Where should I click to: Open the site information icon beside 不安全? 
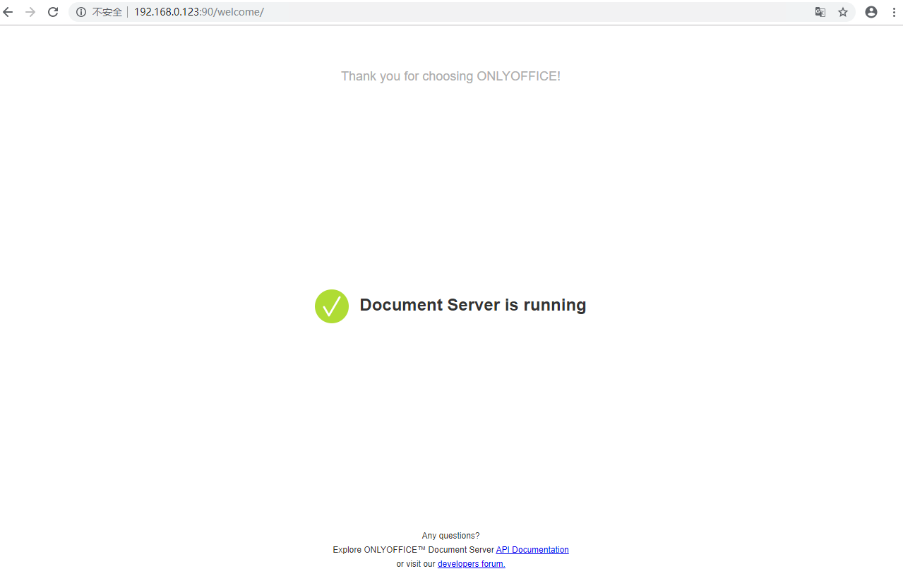(x=81, y=12)
